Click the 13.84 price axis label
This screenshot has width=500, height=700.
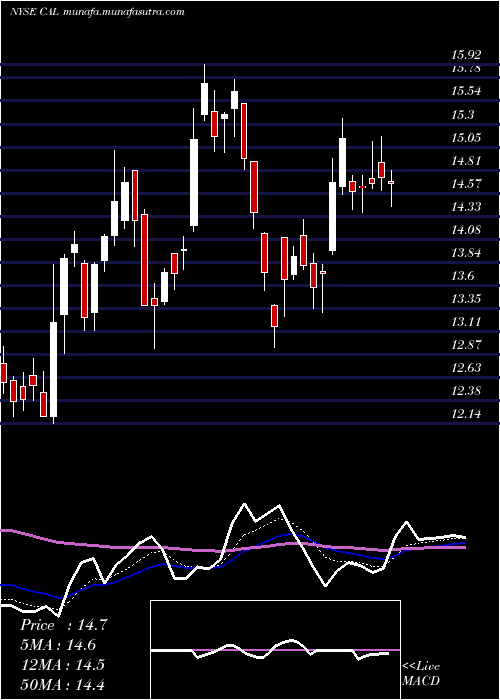coord(466,253)
